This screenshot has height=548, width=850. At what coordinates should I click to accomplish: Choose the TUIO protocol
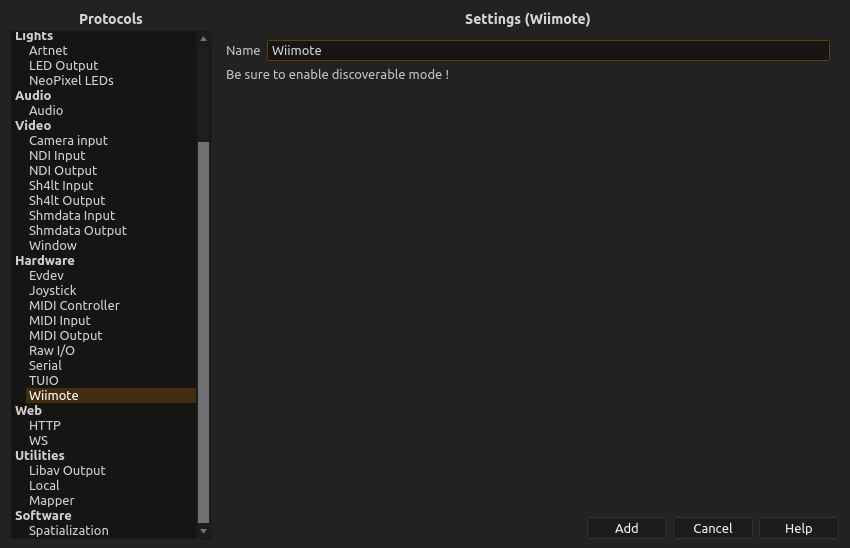[x=44, y=380]
